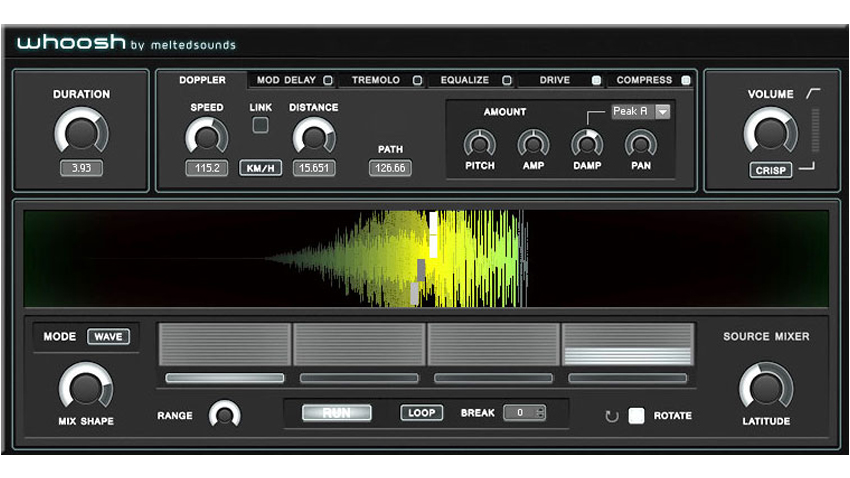Toggle the Drive effect switch
The image size is (850, 478).
(596, 80)
